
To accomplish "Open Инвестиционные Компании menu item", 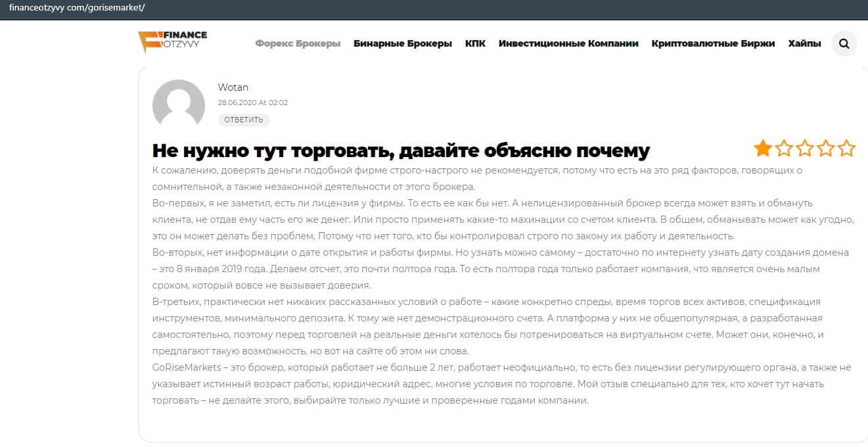I will pos(568,43).
